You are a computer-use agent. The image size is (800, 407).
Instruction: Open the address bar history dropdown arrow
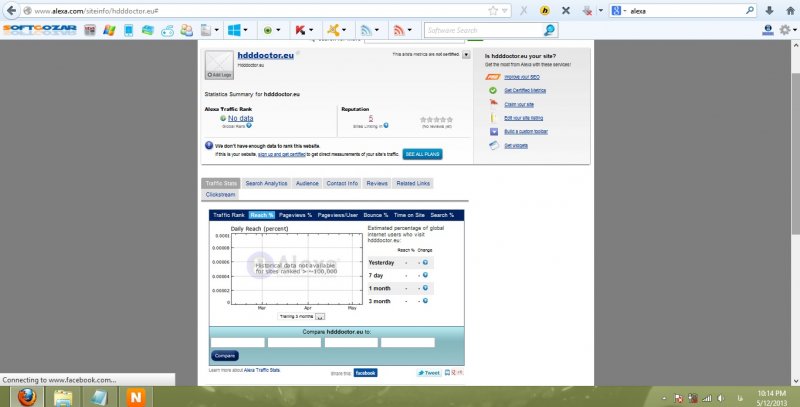point(505,11)
